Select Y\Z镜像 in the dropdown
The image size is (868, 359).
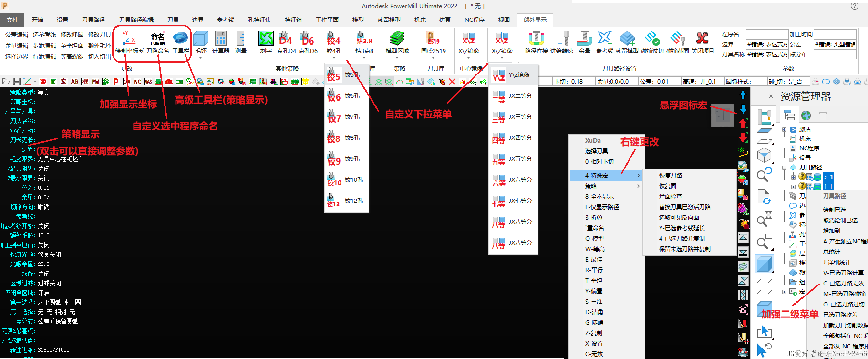click(x=514, y=75)
